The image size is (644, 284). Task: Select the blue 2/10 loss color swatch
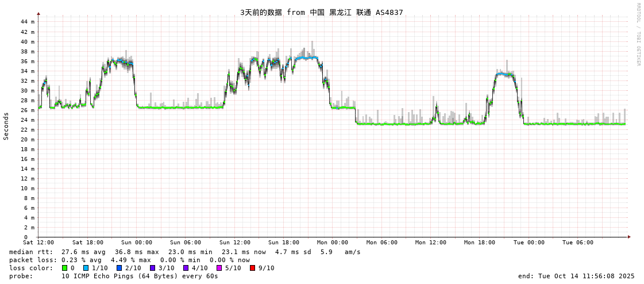pos(119,268)
